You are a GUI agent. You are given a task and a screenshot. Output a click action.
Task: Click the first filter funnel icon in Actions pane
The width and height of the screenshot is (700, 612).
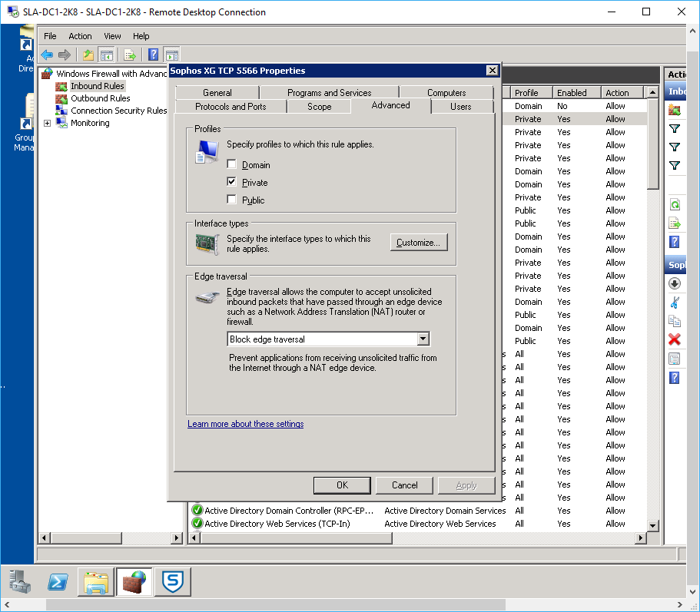pyautogui.click(x=675, y=129)
